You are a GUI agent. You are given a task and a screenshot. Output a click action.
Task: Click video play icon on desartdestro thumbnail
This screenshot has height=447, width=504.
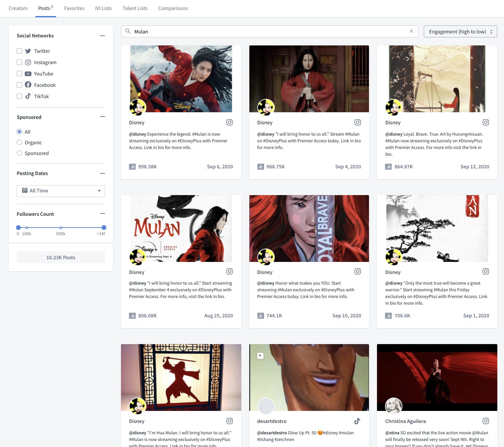(260, 356)
